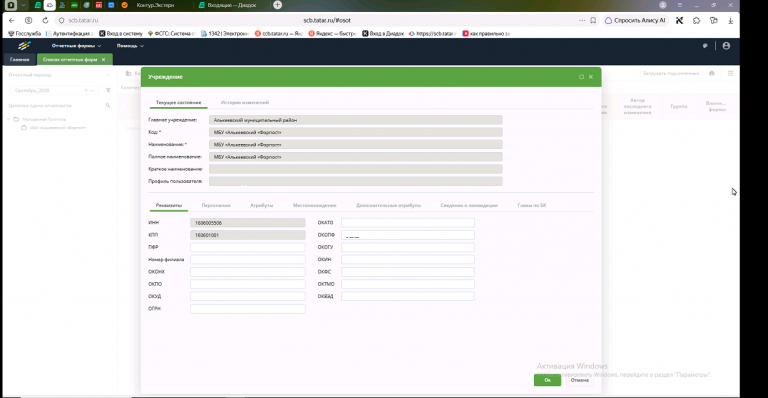Click the search icon beside report chain label
Image resolution: width=768 pixels, height=398 pixels.
(x=108, y=105)
